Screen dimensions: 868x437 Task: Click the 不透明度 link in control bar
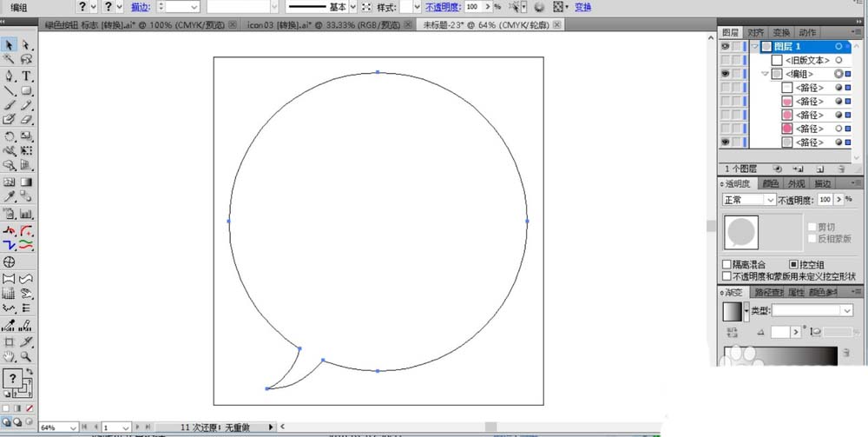(x=443, y=7)
